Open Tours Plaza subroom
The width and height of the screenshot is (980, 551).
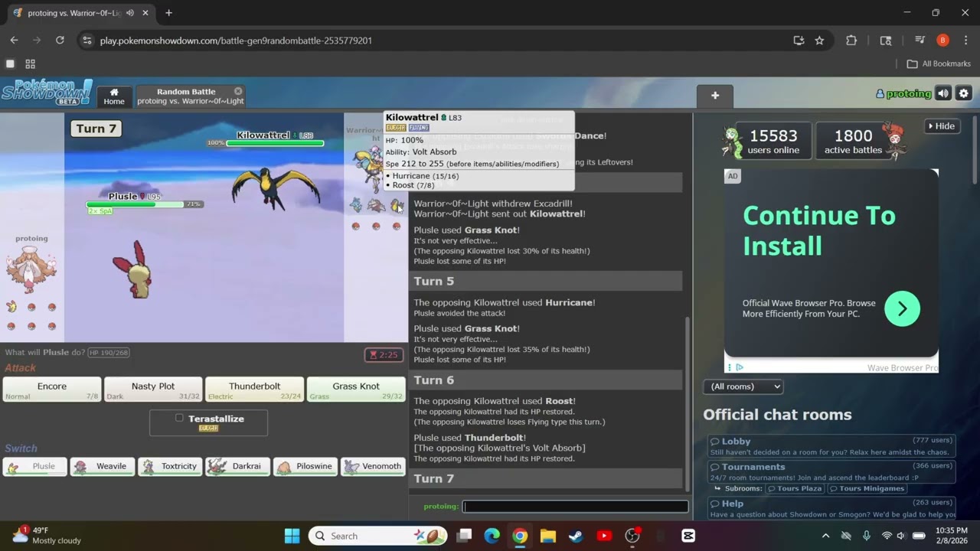pyautogui.click(x=794, y=488)
